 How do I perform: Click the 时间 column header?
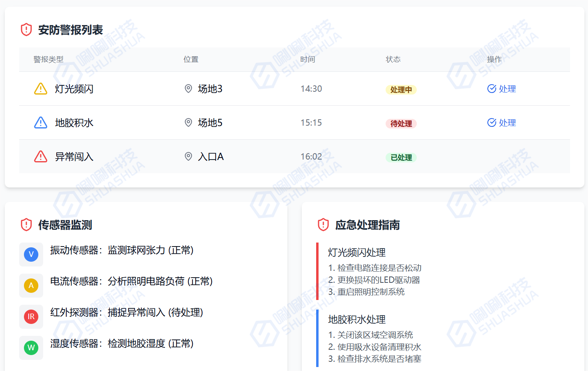[x=307, y=59]
